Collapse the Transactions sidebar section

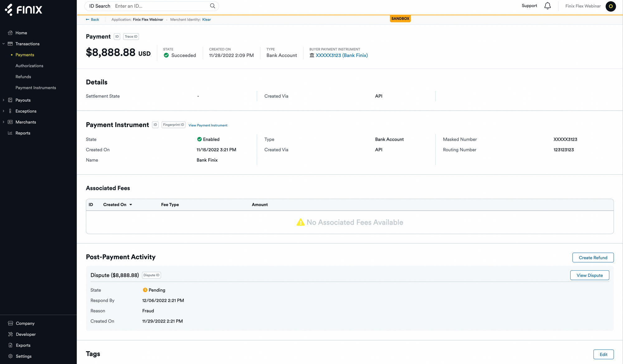coord(3,44)
